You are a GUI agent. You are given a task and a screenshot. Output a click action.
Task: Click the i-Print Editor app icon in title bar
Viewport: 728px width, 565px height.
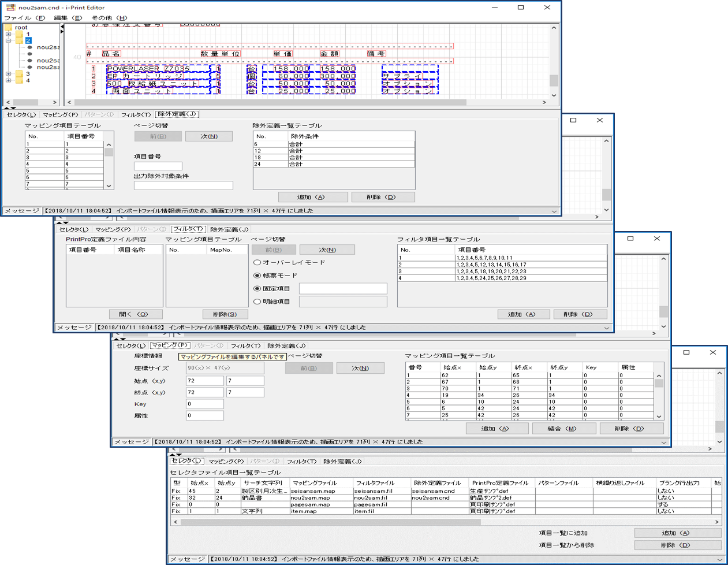(10, 8)
